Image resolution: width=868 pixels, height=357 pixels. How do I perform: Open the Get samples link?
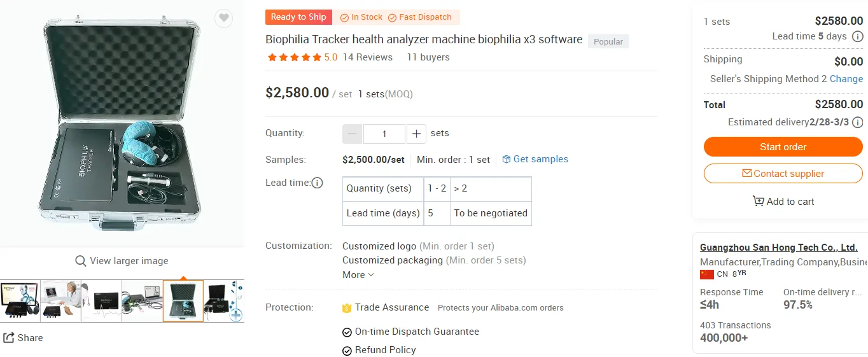pyautogui.click(x=535, y=159)
